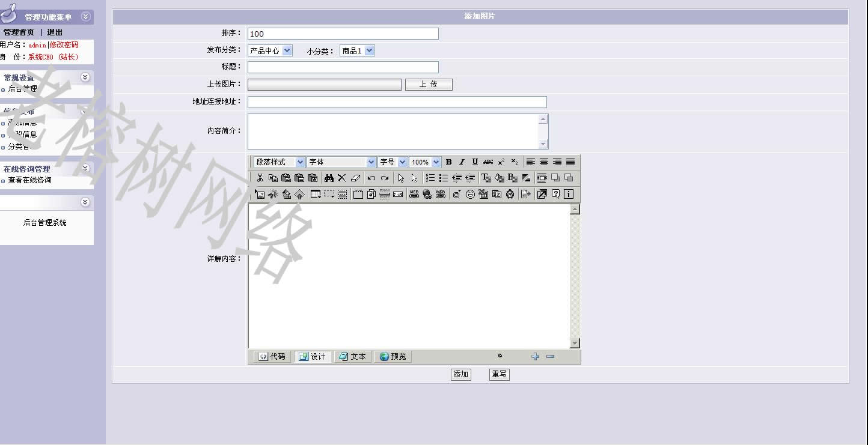This screenshot has height=445, width=868.
Task: Collapse 常规设置 section chevron
Action: pos(85,77)
